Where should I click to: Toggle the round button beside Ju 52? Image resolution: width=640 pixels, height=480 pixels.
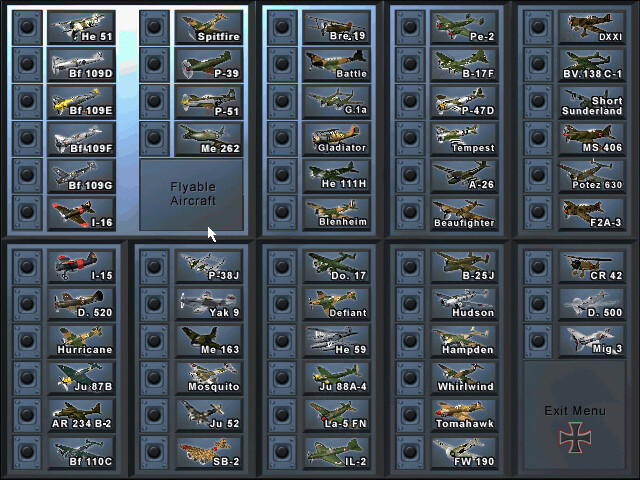coord(154,415)
